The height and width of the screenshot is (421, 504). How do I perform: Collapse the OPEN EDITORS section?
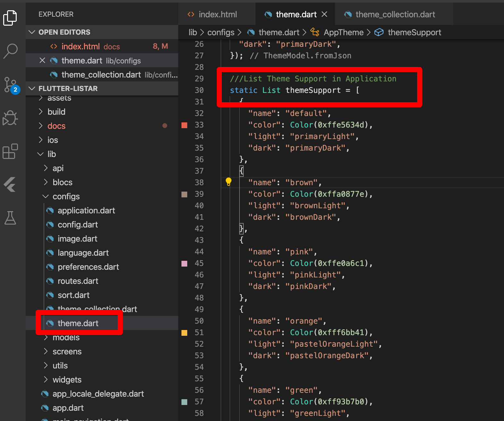click(x=32, y=32)
